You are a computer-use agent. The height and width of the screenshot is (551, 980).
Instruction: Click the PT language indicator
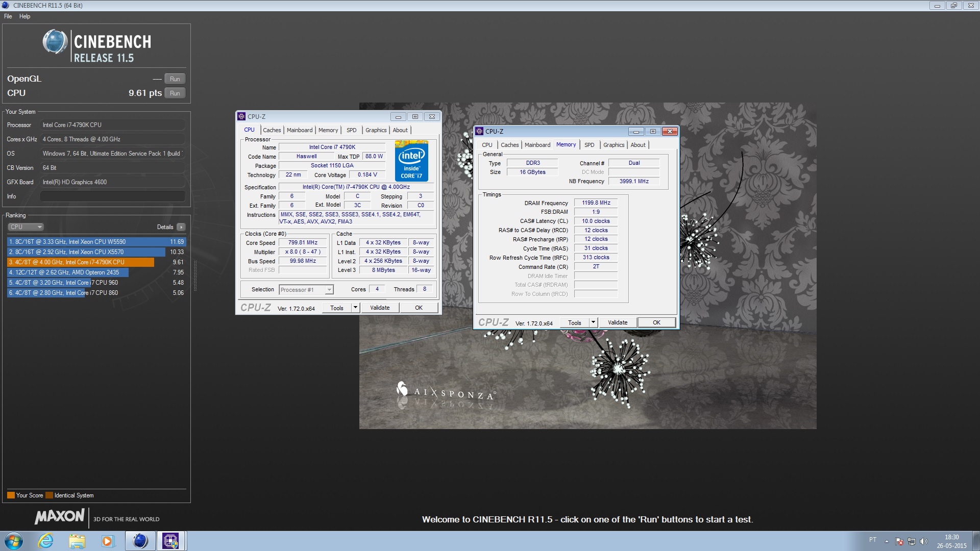pos(873,540)
